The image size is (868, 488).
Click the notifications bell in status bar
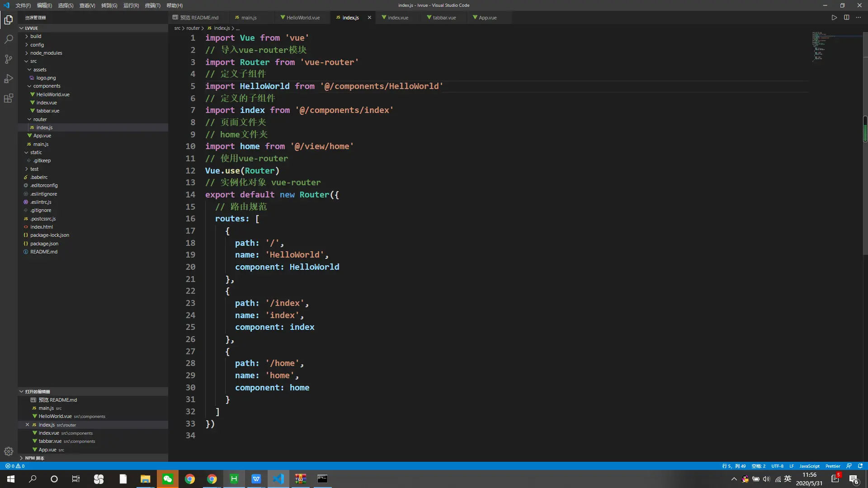(860, 466)
